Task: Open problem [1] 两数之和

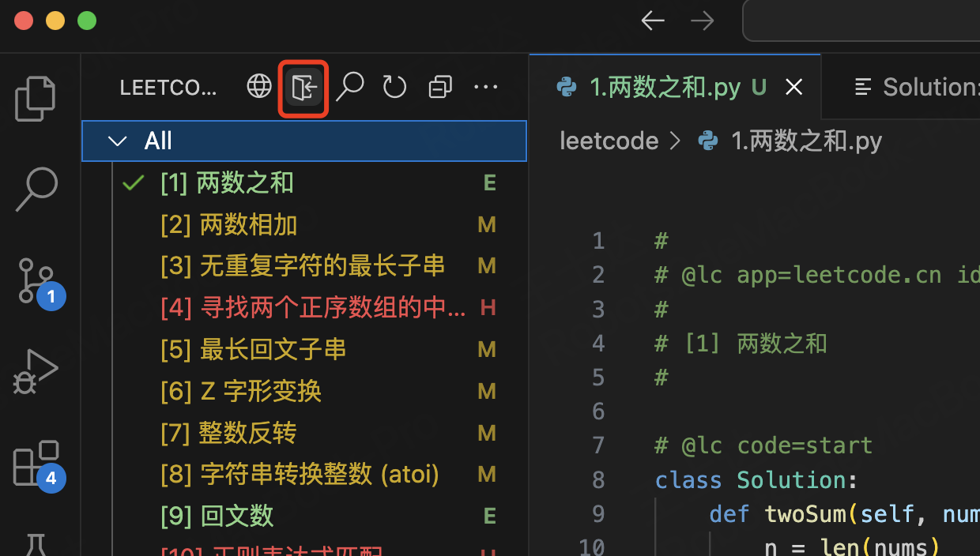Action: 304,183
